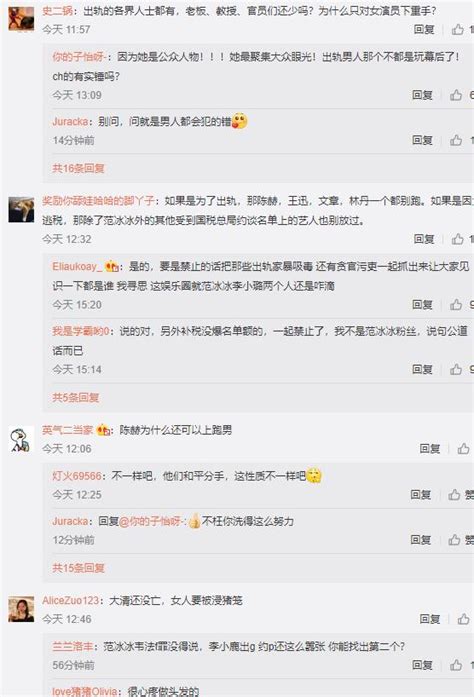Like 灯火69566's 12:25 reply
The image size is (474, 697).
coord(454,494)
